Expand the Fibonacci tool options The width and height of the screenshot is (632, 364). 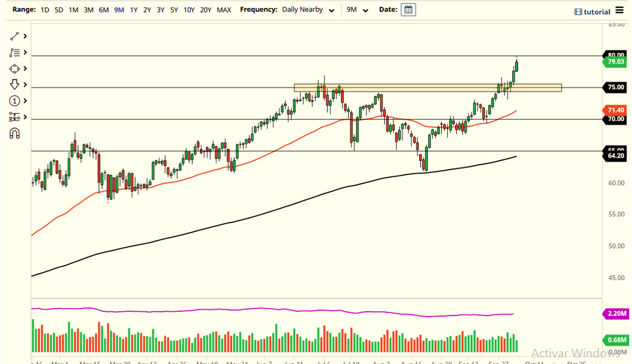pyautogui.click(x=25, y=52)
